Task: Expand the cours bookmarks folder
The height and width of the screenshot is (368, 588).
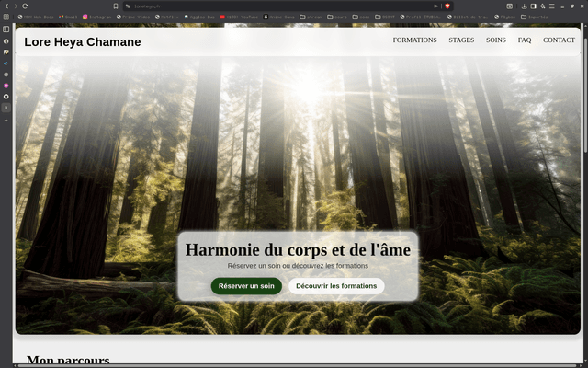Action: [x=338, y=17]
